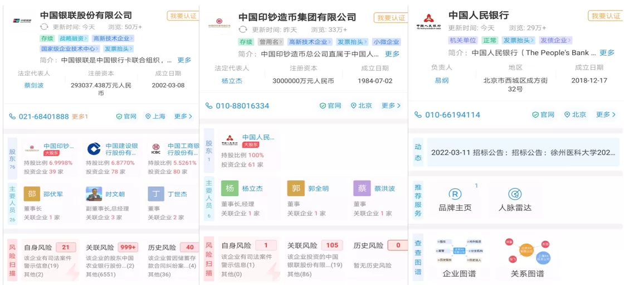This screenshot has width=644, height=285.
Task: Expand 更多 in the 010-66194114 contact row
Action: (606, 114)
